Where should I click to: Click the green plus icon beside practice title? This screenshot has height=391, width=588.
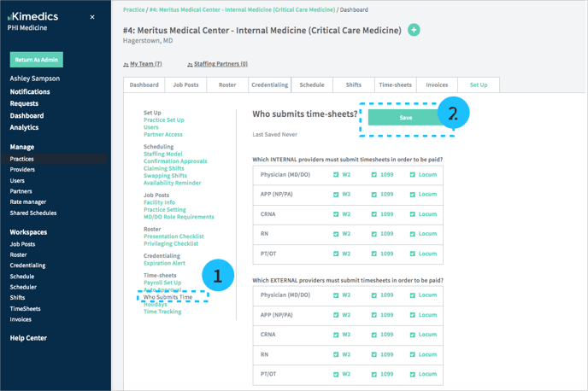414,30
